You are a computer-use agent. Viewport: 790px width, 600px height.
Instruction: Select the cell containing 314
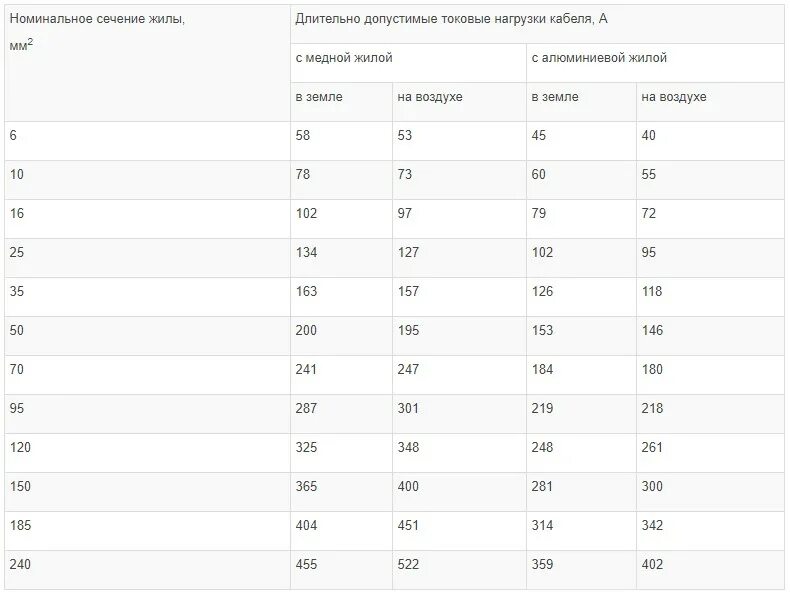(581, 531)
